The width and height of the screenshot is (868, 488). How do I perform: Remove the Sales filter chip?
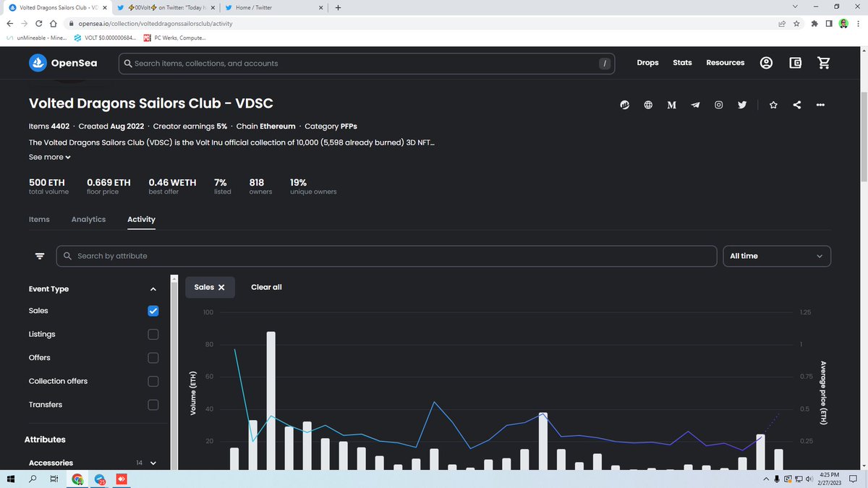[221, 287]
